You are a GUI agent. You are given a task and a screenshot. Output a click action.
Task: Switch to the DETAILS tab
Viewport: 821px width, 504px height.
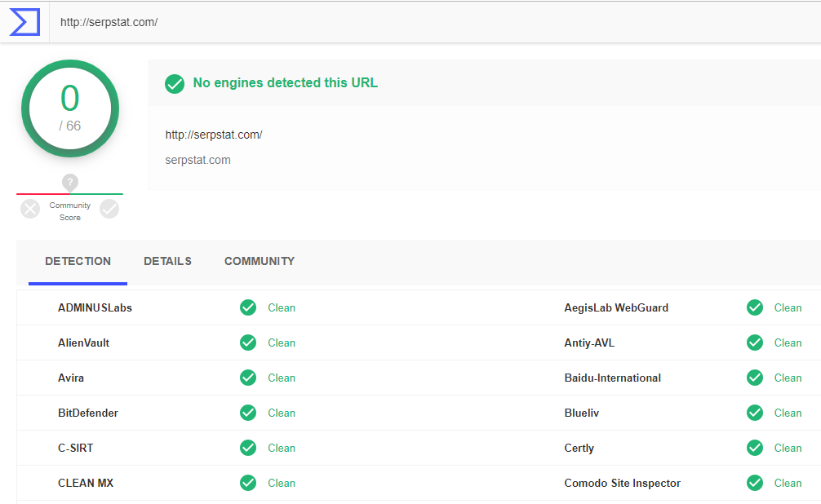pyautogui.click(x=167, y=261)
